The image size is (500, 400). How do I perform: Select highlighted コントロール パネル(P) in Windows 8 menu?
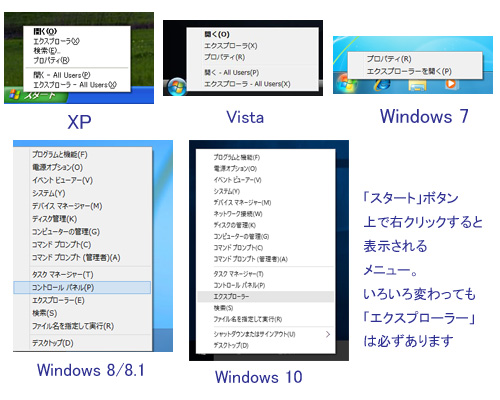pyautogui.click(x=82, y=287)
